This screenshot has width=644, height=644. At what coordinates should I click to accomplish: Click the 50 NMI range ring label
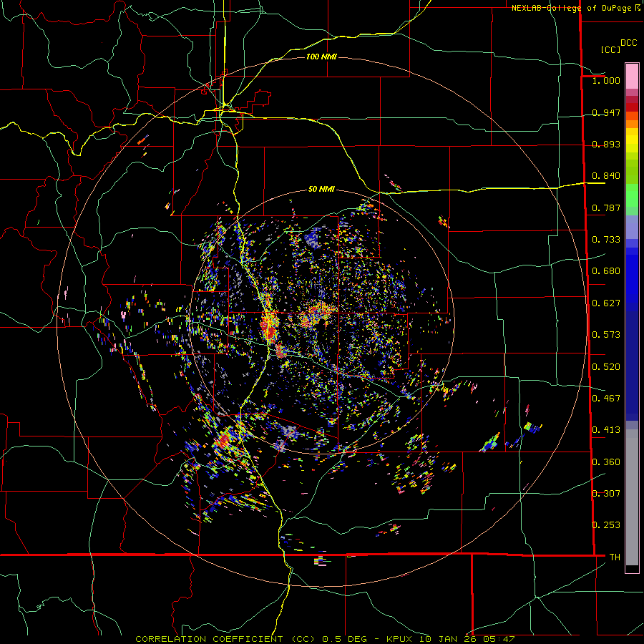[321, 189]
